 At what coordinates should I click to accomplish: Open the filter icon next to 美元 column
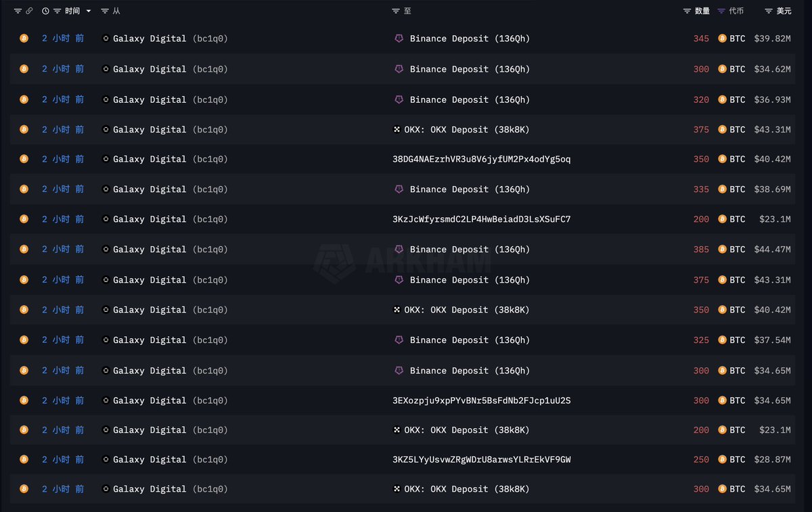(769, 11)
